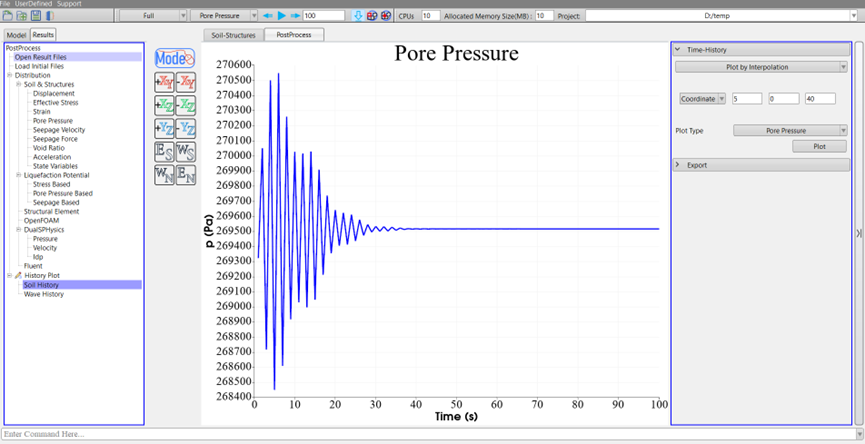
Task: Click the History Plot pencil icon
Action: pos(18,275)
